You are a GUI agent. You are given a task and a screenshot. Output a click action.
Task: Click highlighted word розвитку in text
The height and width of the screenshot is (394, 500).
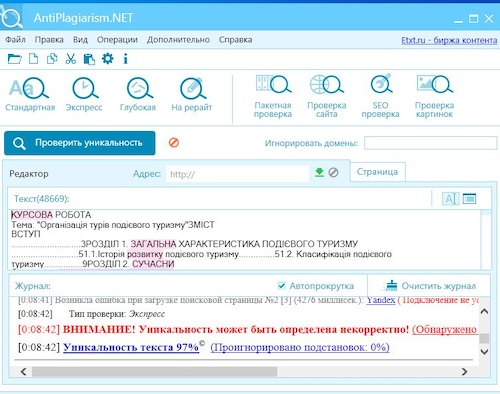[x=145, y=254]
